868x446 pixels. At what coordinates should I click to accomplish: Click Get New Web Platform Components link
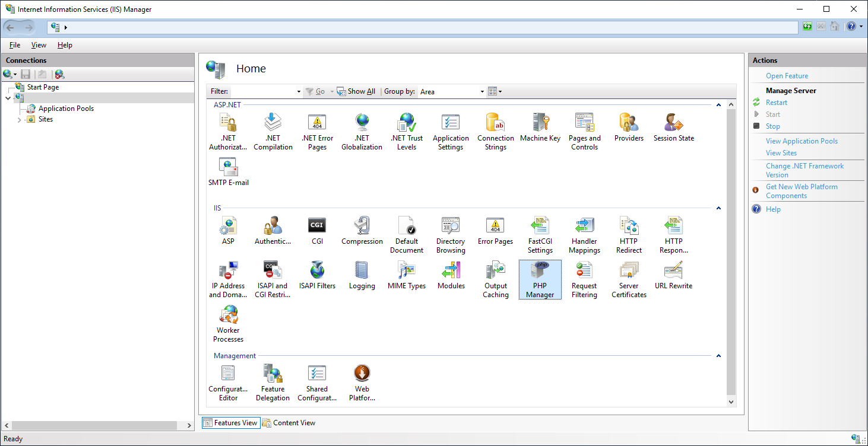[802, 191]
